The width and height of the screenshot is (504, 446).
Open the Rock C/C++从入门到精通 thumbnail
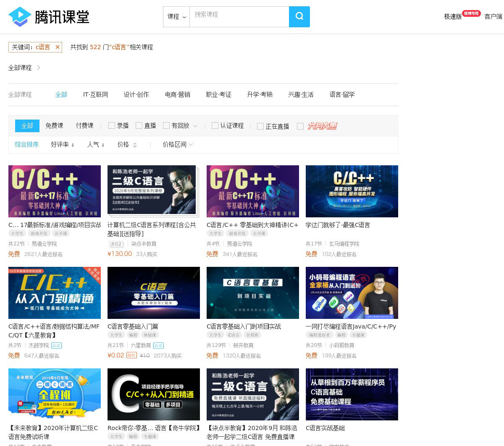click(x=154, y=394)
